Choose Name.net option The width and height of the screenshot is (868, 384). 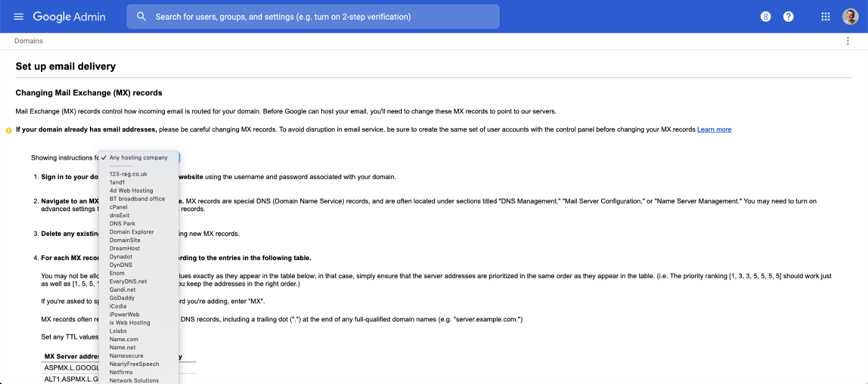[x=123, y=347]
